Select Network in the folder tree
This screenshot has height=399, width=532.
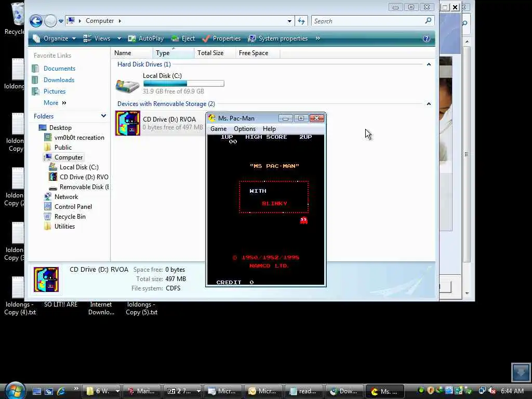point(66,197)
